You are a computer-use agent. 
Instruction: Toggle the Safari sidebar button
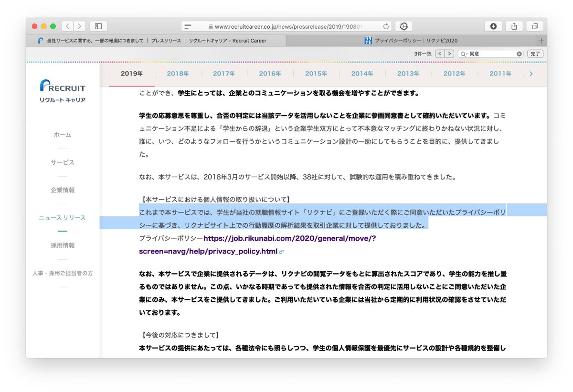(x=98, y=26)
